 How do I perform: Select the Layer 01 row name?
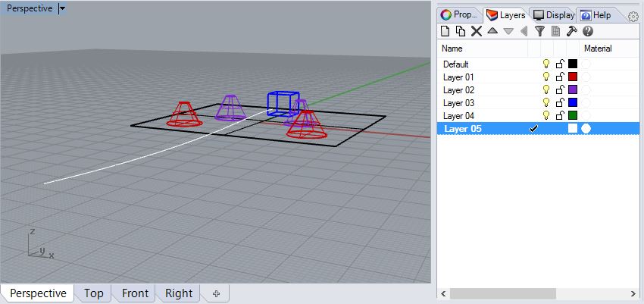pyautogui.click(x=458, y=77)
